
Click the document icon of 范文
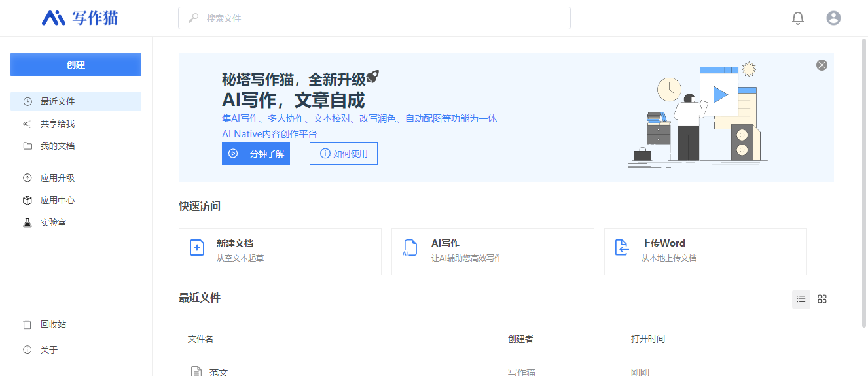point(196,371)
